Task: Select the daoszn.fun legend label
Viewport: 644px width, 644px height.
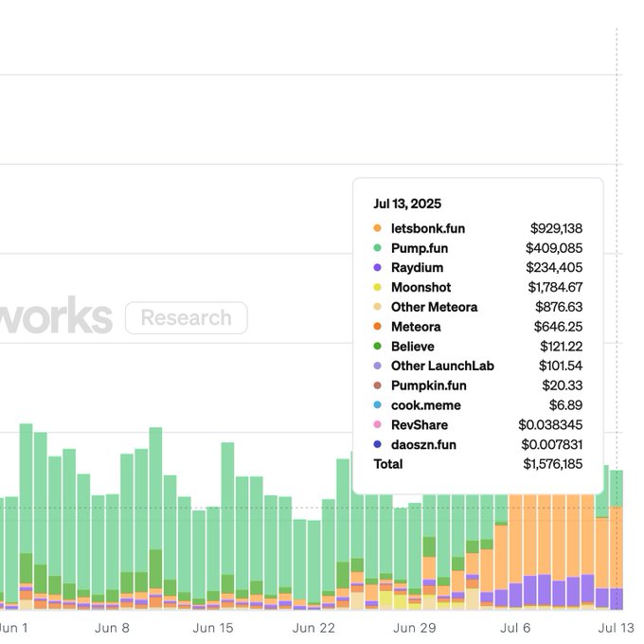Action: tap(423, 444)
